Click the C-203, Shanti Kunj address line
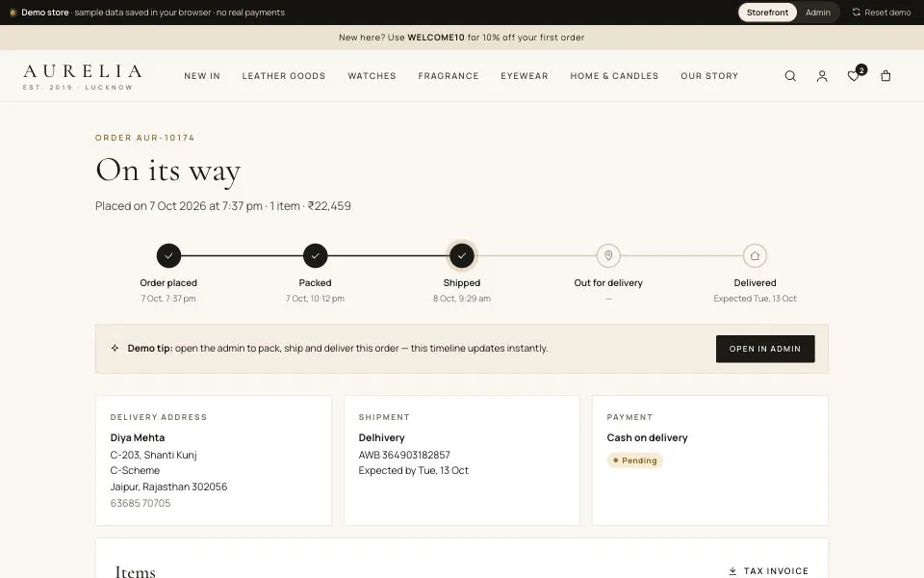This screenshot has height=578, width=924. [153, 455]
